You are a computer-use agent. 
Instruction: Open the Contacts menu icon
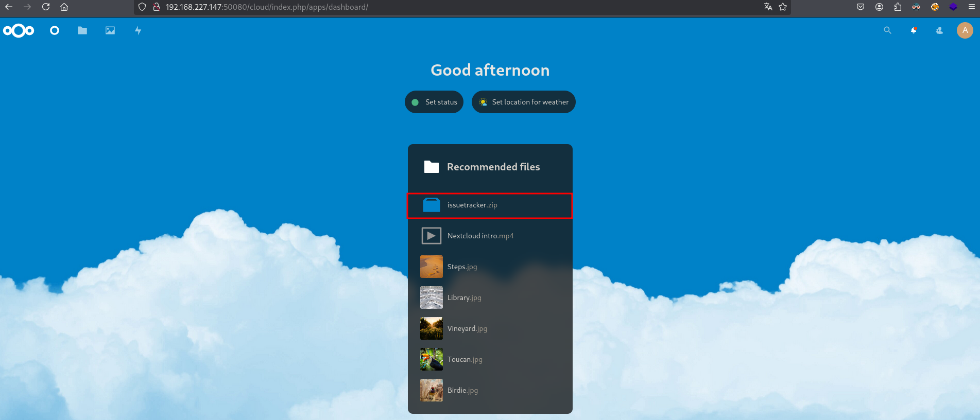[939, 31]
